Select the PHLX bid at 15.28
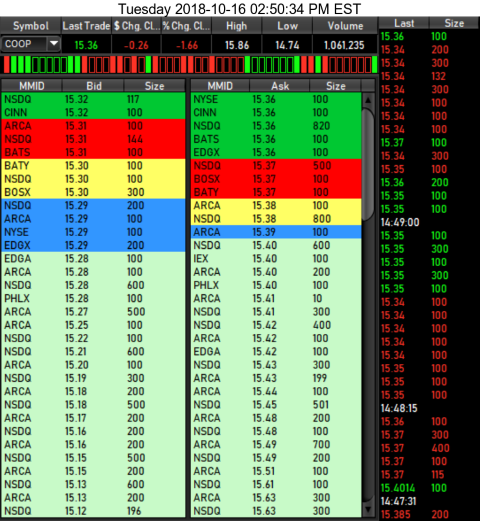Viewport: 480px width, 521px height. click(93, 298)
